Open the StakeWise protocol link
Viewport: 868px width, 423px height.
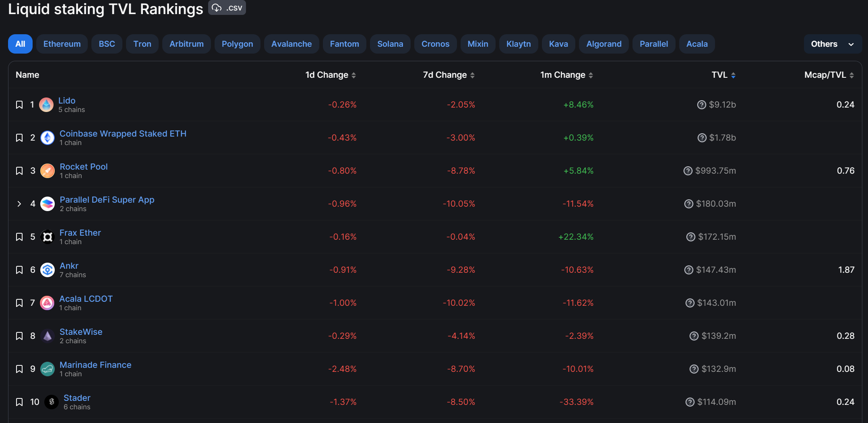point(81,332)
